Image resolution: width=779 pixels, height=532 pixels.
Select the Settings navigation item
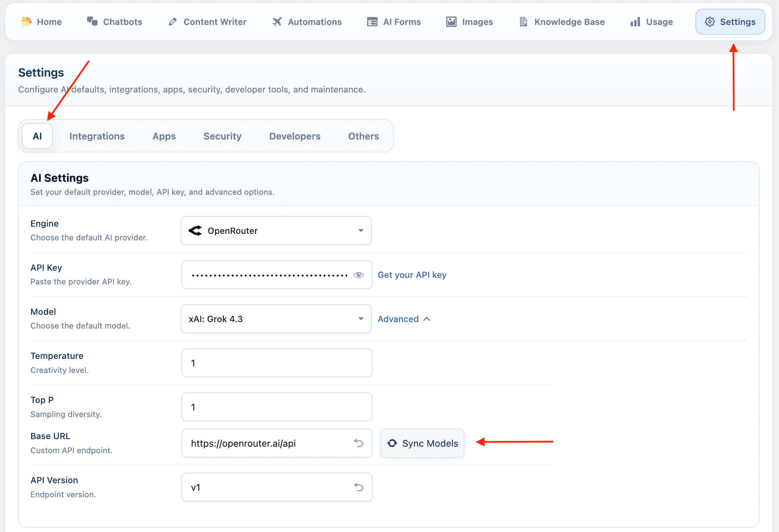click(730, 22)
